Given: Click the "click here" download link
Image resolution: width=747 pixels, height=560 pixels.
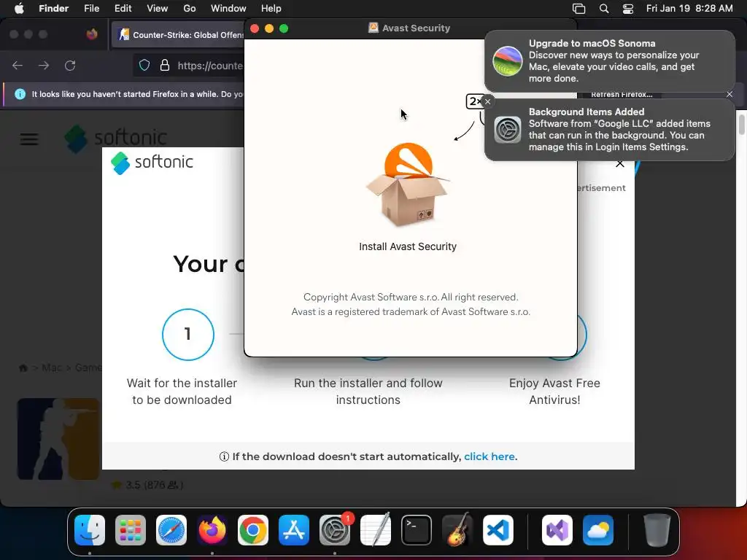Looking at the screenshot, I should [489, 456].
